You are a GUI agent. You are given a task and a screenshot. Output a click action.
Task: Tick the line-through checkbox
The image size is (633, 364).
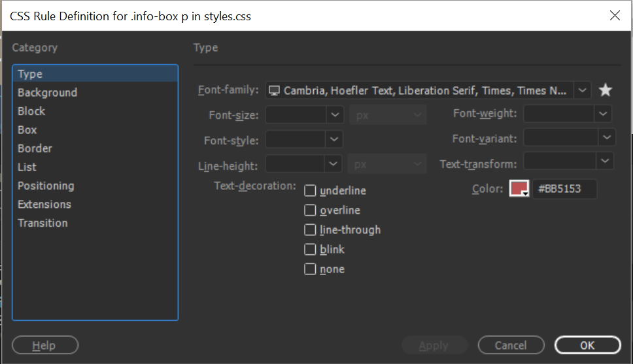point(310,230)
